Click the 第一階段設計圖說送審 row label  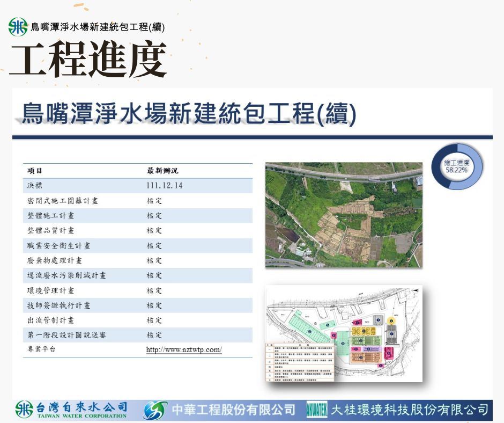coord(66,335)
